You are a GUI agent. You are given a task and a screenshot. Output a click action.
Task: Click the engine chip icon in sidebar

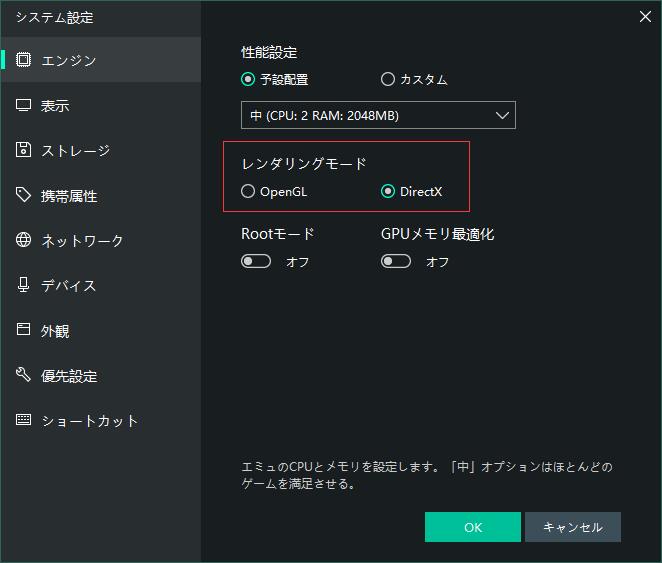24,60
